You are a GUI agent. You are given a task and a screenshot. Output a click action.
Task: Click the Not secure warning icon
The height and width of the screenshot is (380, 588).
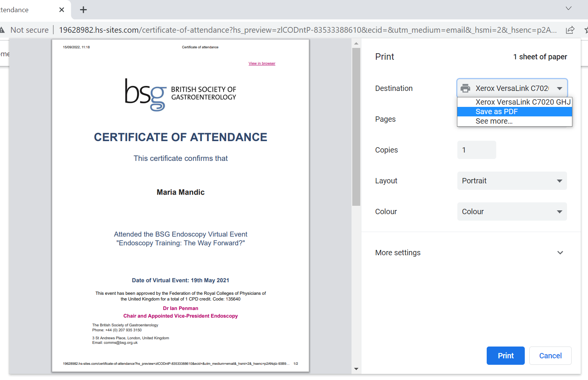coord(2,30)
